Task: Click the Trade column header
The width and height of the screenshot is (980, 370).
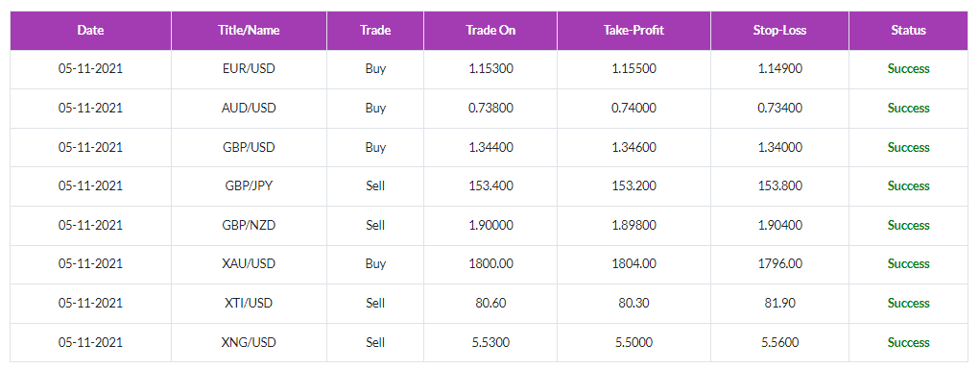Action: point(375,30)
